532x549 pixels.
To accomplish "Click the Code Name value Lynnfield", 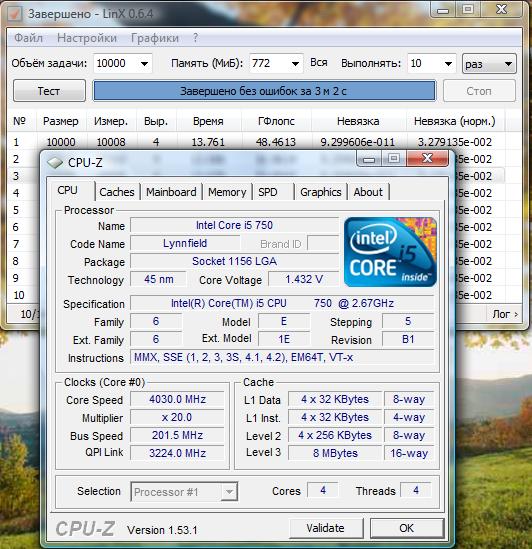I will tap(185, 243).
